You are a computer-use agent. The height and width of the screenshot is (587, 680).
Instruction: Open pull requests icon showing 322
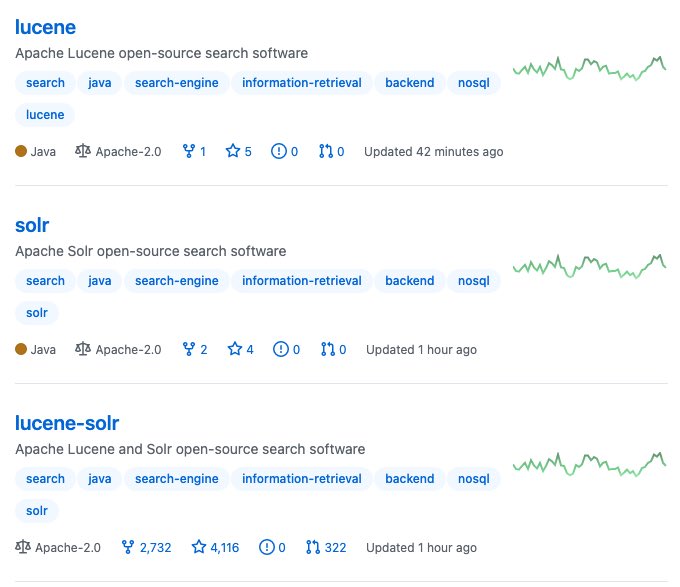pyautogui.click(x=313, y=547)
